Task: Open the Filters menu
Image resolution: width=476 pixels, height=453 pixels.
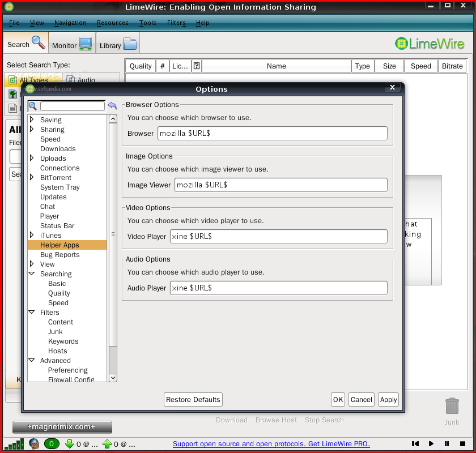Action: (x=176, y=23)
